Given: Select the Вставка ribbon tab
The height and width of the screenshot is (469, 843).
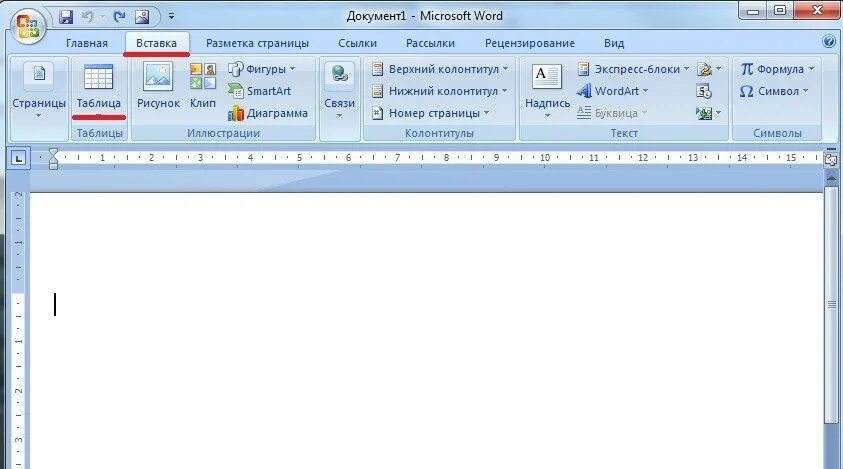Looking at the screenshot, I should coord(156,43).
